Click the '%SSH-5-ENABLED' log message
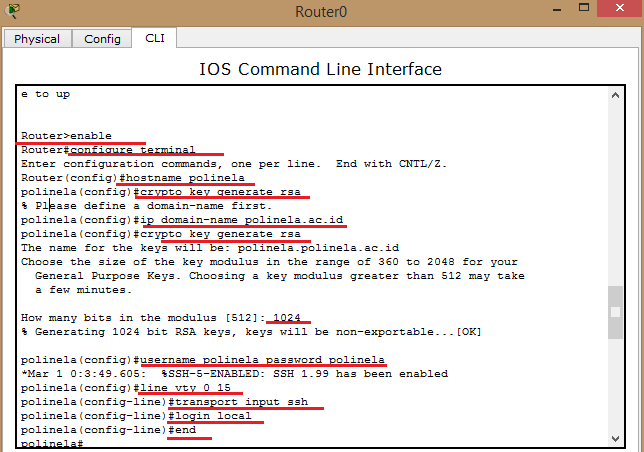644x452 pixels. (235, 374)
